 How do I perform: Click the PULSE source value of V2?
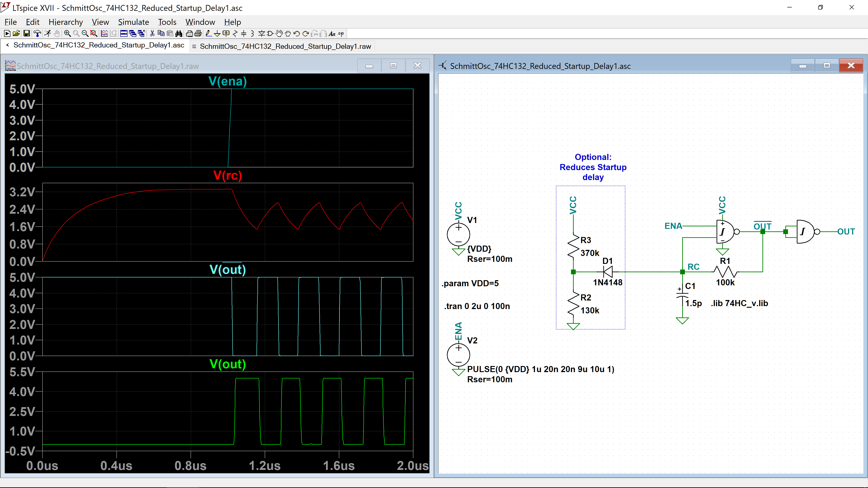pyautogui.click(x=540, y=369)
